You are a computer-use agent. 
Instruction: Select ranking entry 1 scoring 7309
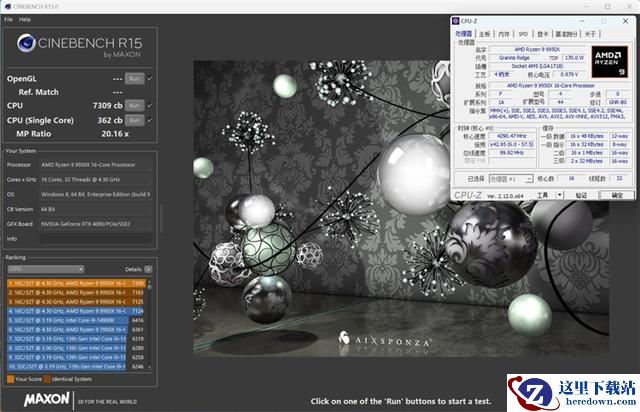tap(76, 283)
